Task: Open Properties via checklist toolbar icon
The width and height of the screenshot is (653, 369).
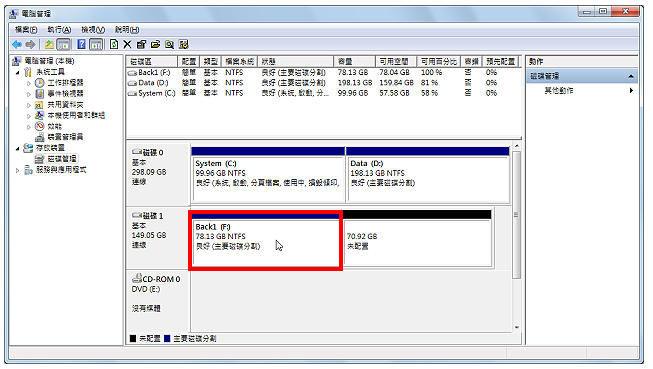Action: pos(142,44)
